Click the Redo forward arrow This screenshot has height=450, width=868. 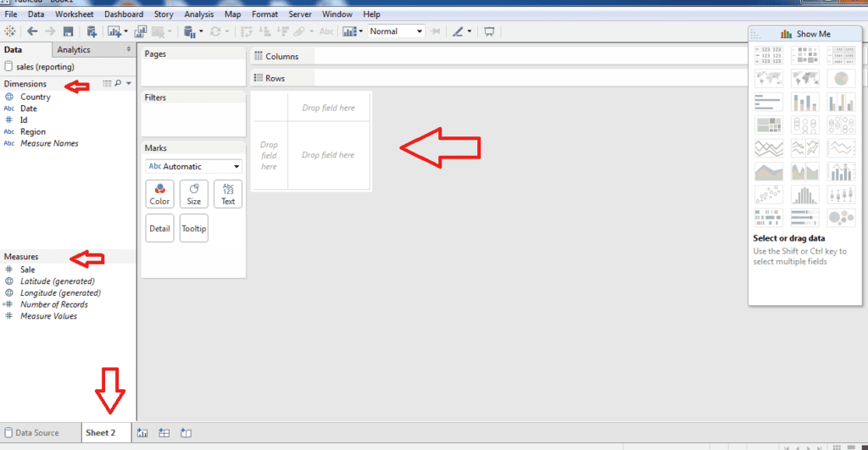[x=50, y=31]
